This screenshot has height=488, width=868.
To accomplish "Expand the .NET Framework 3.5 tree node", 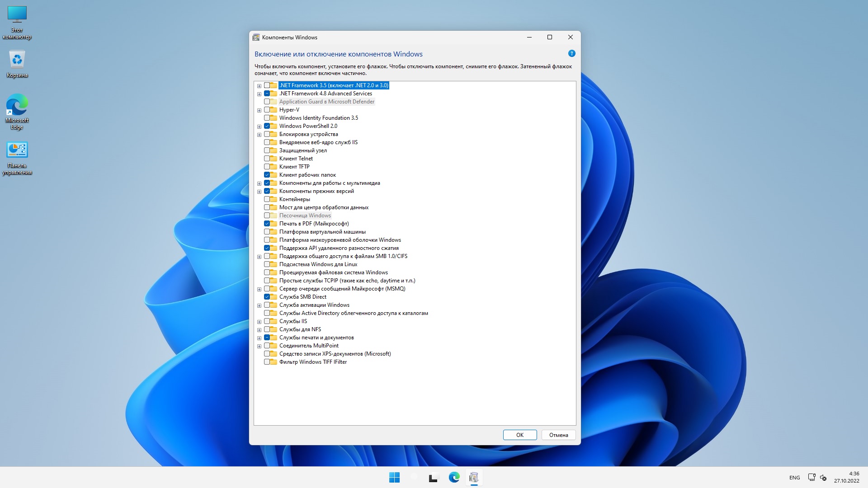I will tap(259, 86).
